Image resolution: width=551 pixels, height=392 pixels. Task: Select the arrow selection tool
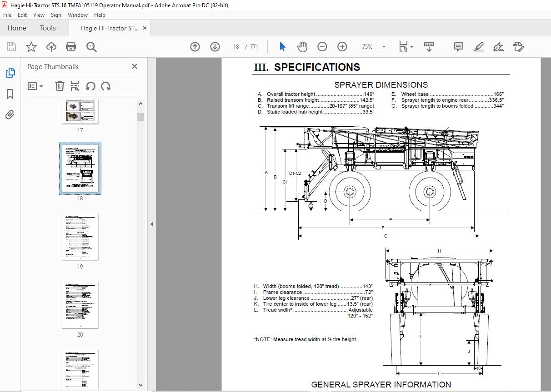click(x=282, y=47)
